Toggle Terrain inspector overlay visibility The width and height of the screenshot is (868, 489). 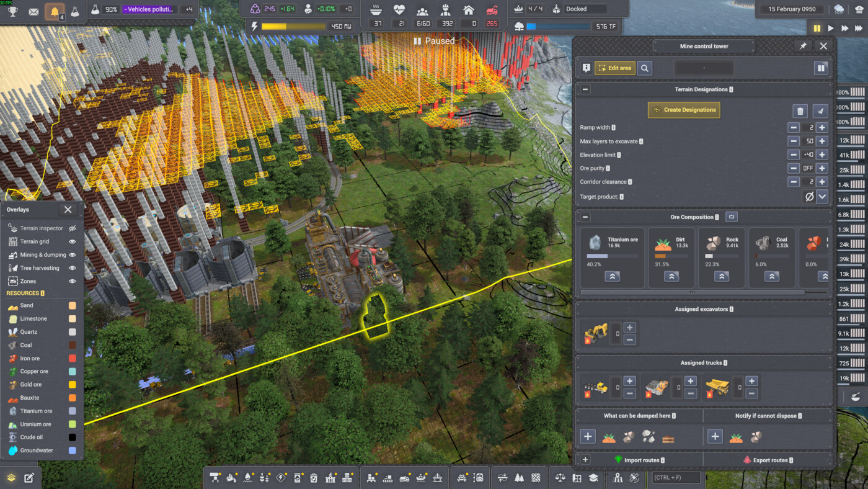(x=73, y=228)
